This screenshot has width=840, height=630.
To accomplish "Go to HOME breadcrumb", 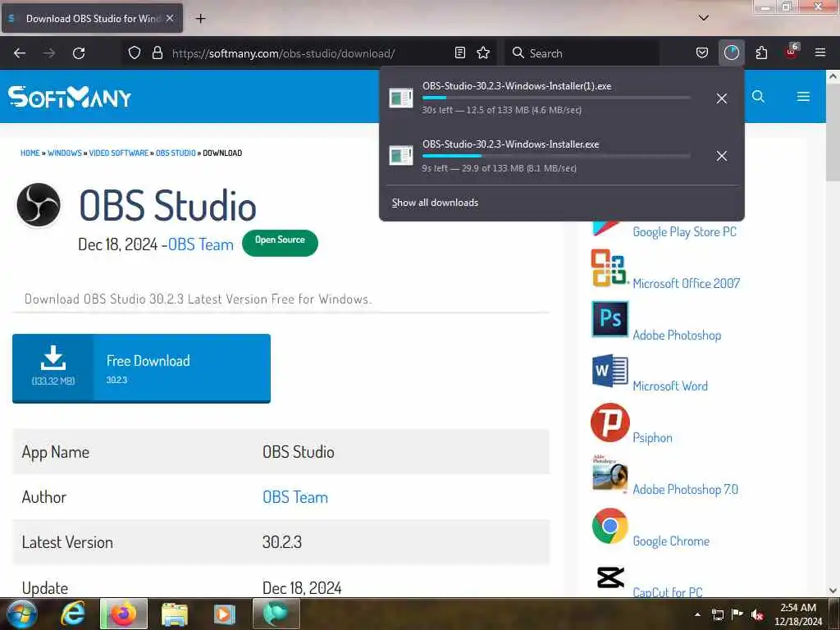I will click(x=30, y=153).
